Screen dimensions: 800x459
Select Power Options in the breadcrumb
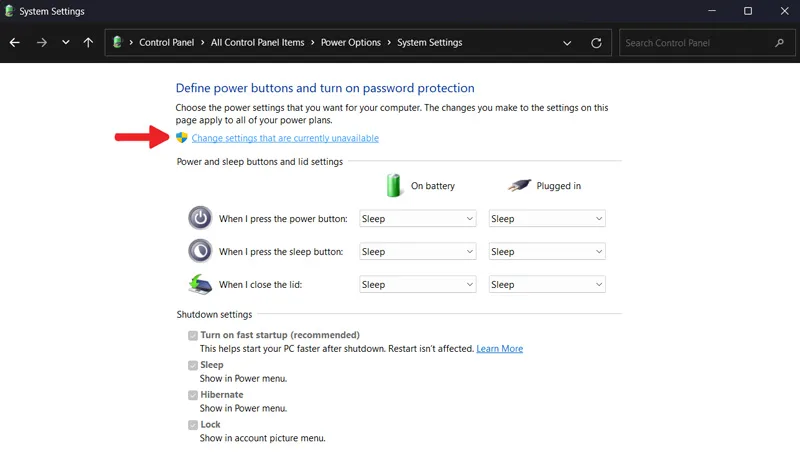click(x=351, y=42)
